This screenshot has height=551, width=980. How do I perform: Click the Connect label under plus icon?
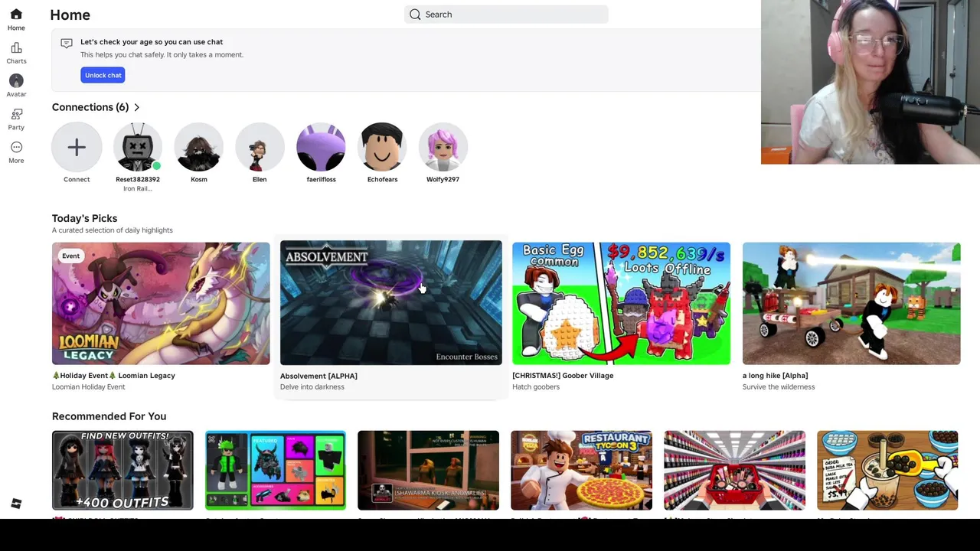[77, 179]
